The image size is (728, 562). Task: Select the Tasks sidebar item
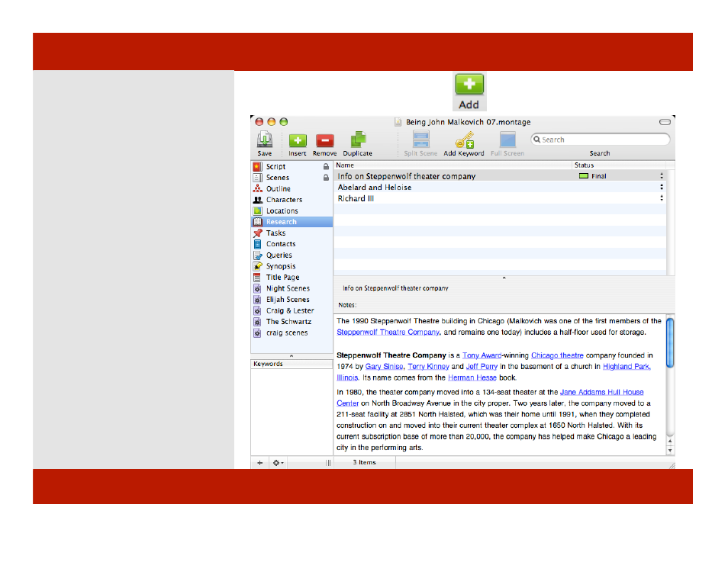pos(292,233)
